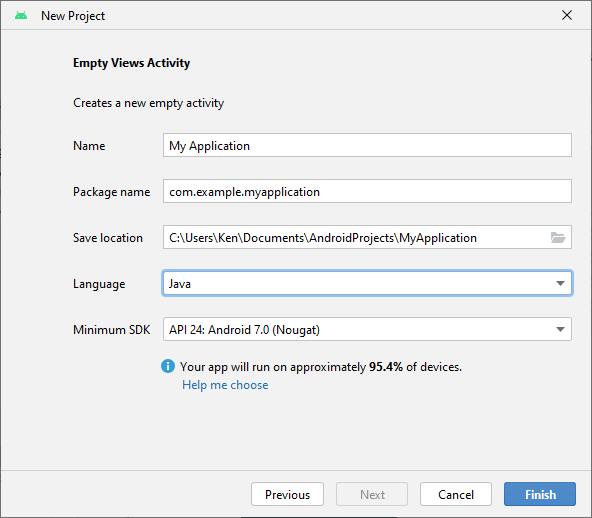Click the New Project window title
Image resolution: width=592 pixels, height=518 pixels.
(73, 16)
